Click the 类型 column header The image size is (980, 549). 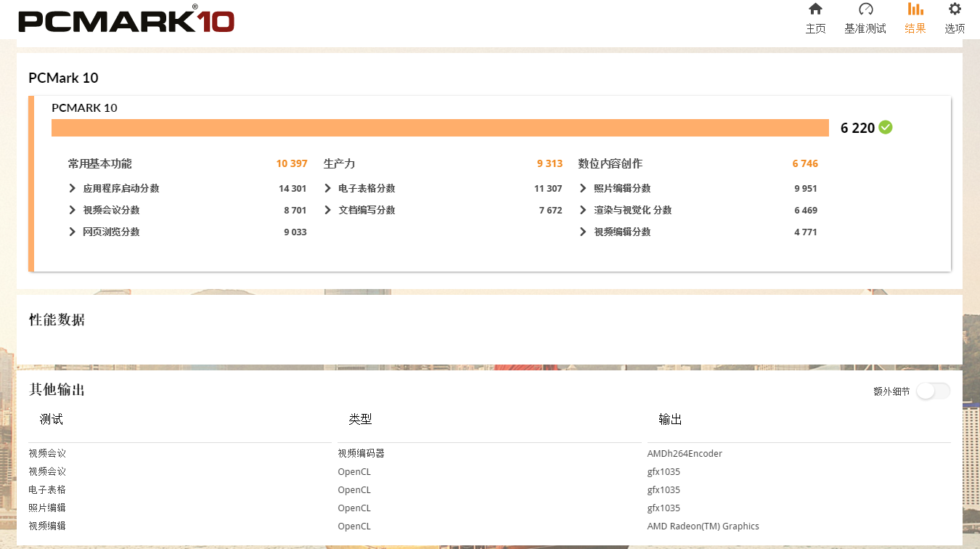pos(360,419)
